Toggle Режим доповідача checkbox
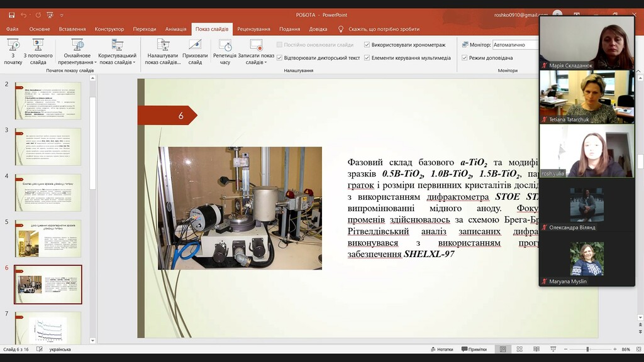The height and width of the screenshot is (362, 644). tap(465, 58)
